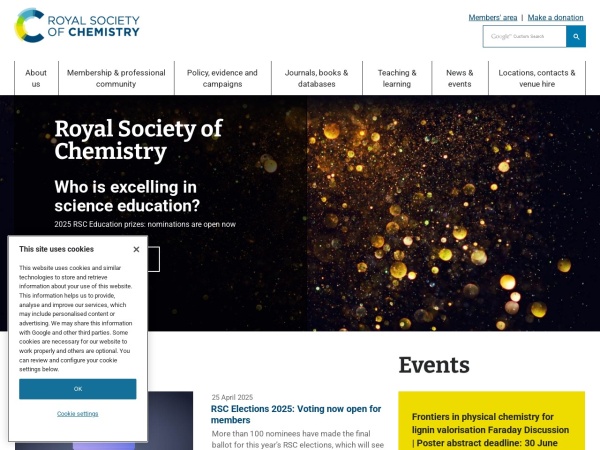Open Journals, books & databases menu
The width and height of the screenshot is (600, 450).
coord(316,78)
